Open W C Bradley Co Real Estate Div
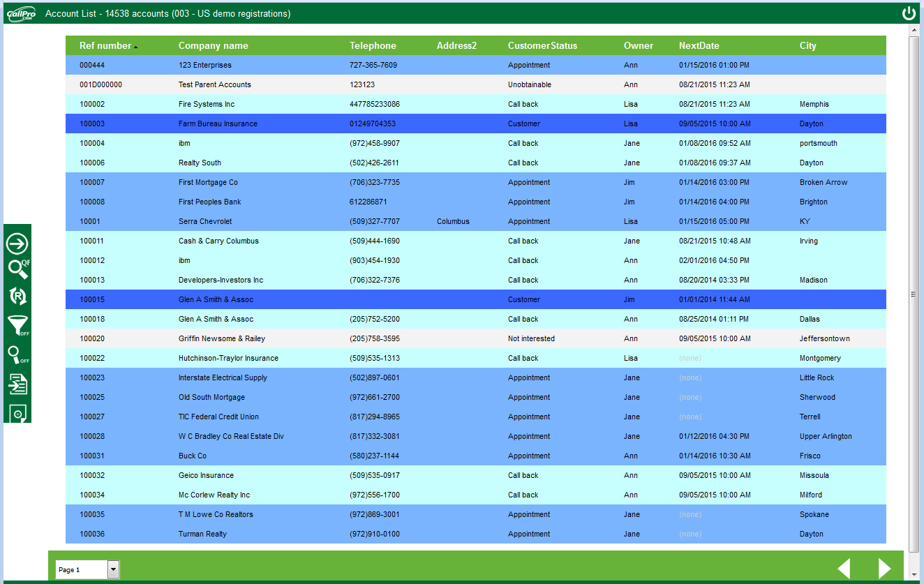 231,436
